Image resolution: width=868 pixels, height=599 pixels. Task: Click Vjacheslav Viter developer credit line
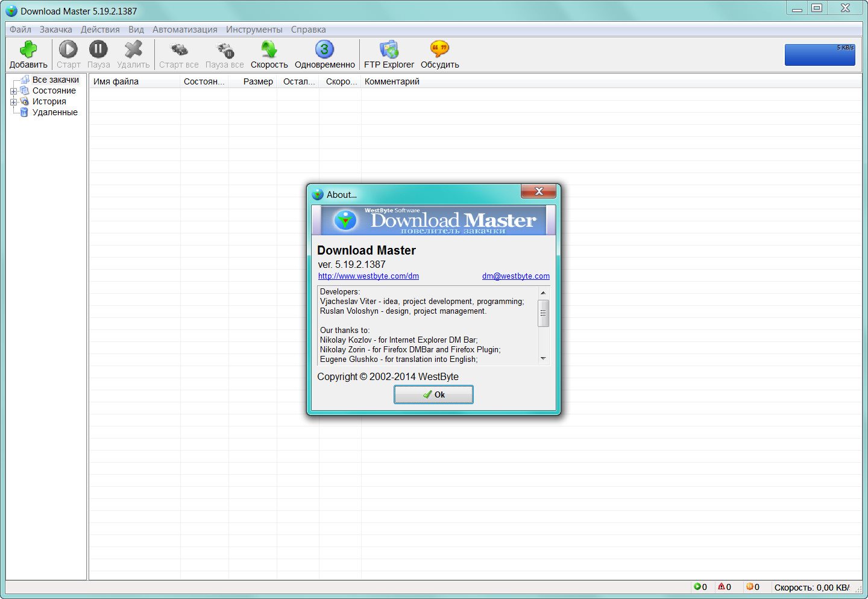(x=422, y=302)
